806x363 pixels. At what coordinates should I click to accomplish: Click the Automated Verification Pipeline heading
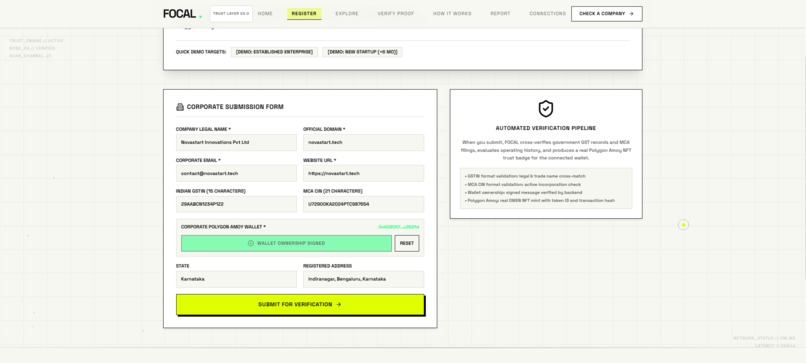[546, 128]
